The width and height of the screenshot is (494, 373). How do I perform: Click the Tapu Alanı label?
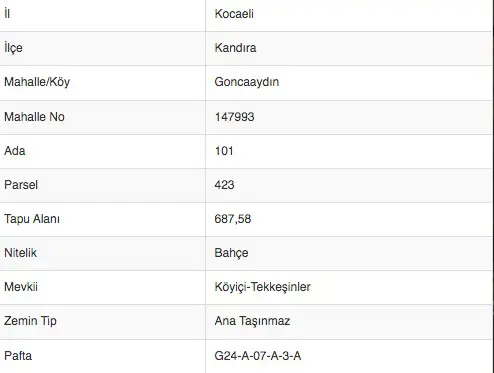coord(32,219)
